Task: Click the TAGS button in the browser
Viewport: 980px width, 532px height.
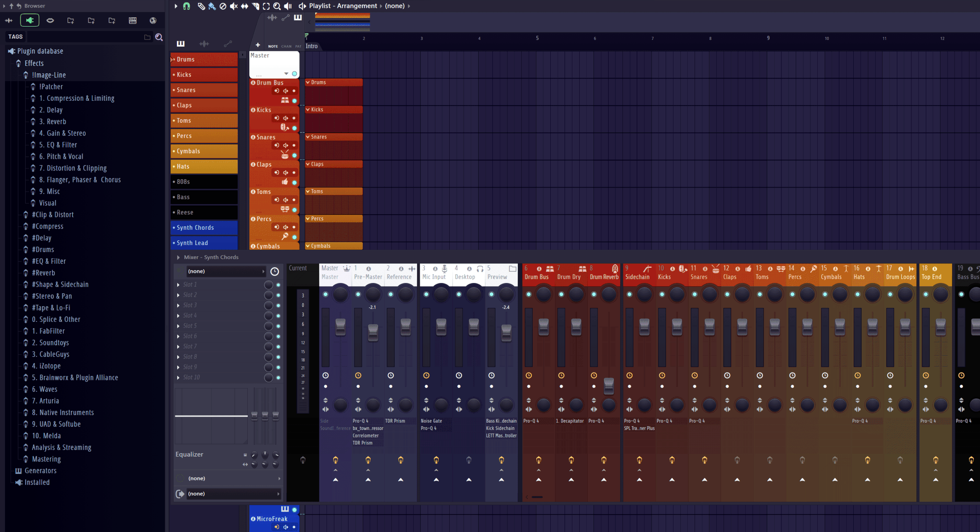Action: click(15, 36)
